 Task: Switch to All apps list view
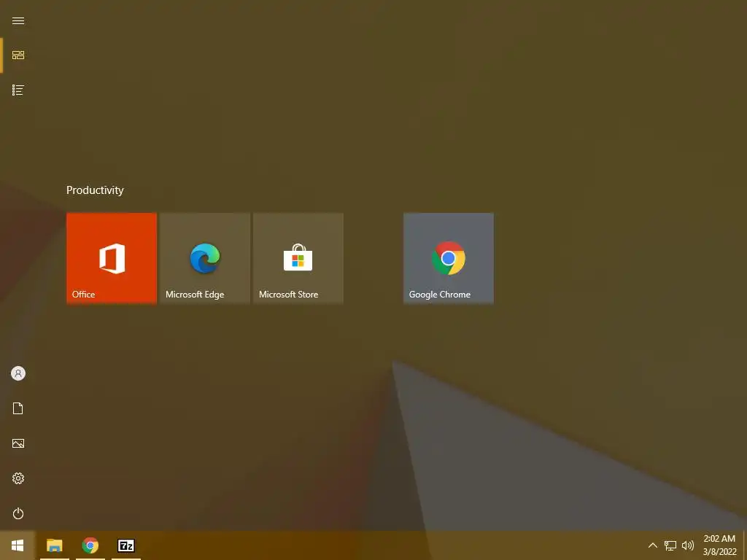pos(18,90)
